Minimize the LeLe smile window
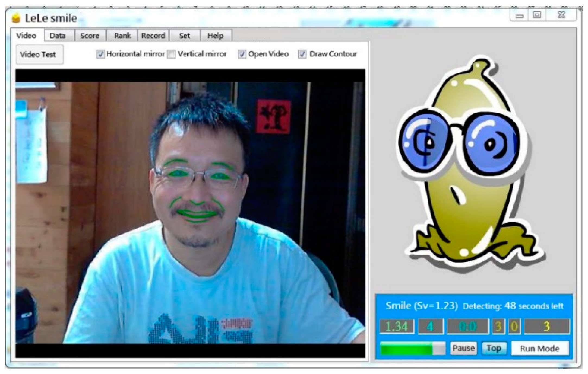The image size is (588, 374). pos(519,16)
